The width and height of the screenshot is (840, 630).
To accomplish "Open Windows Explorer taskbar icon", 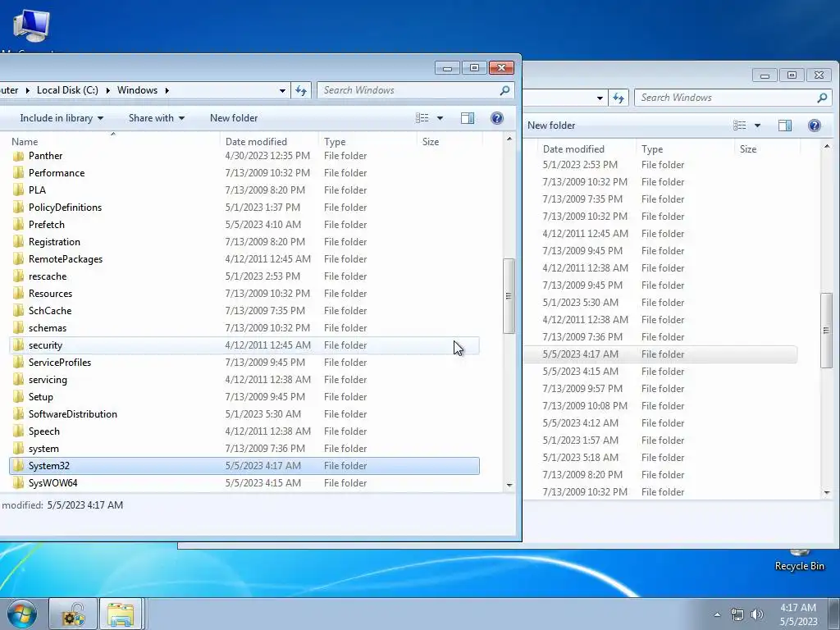I will (121, 614).
